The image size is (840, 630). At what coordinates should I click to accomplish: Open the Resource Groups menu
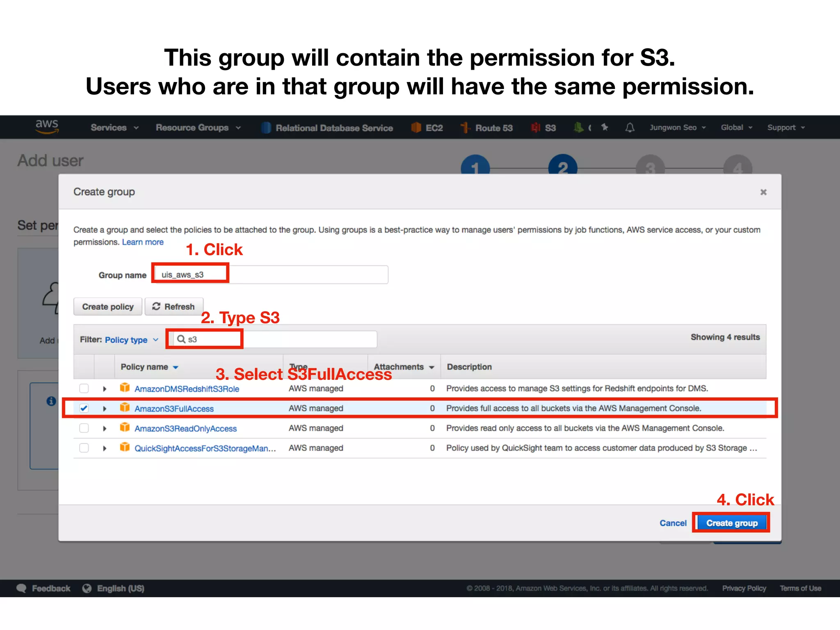coord(198,128)
